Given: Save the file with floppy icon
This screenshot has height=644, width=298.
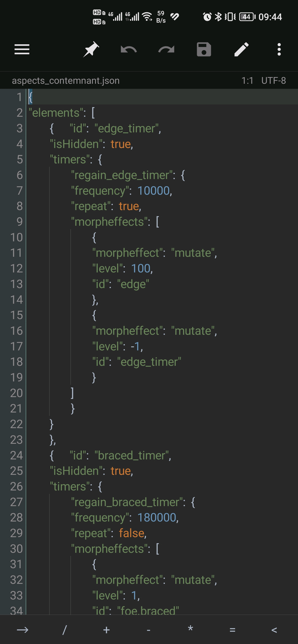Looking at the screenshot, I should 204,49.
